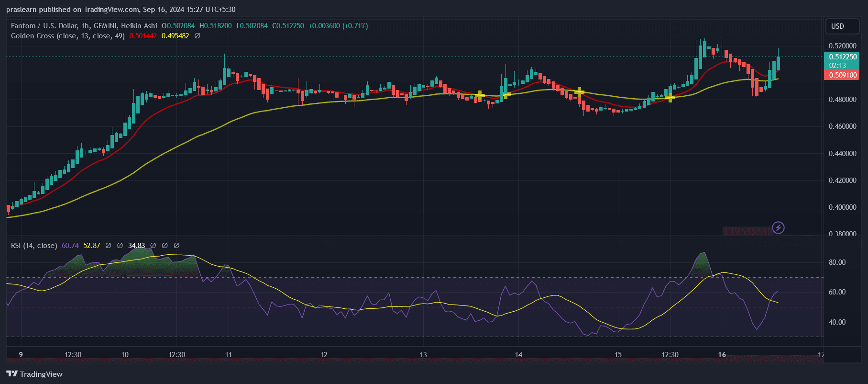Click the date label 15 on time axis
The height and width of the screenshot is (384, 868).
click(x=618, y=355)
